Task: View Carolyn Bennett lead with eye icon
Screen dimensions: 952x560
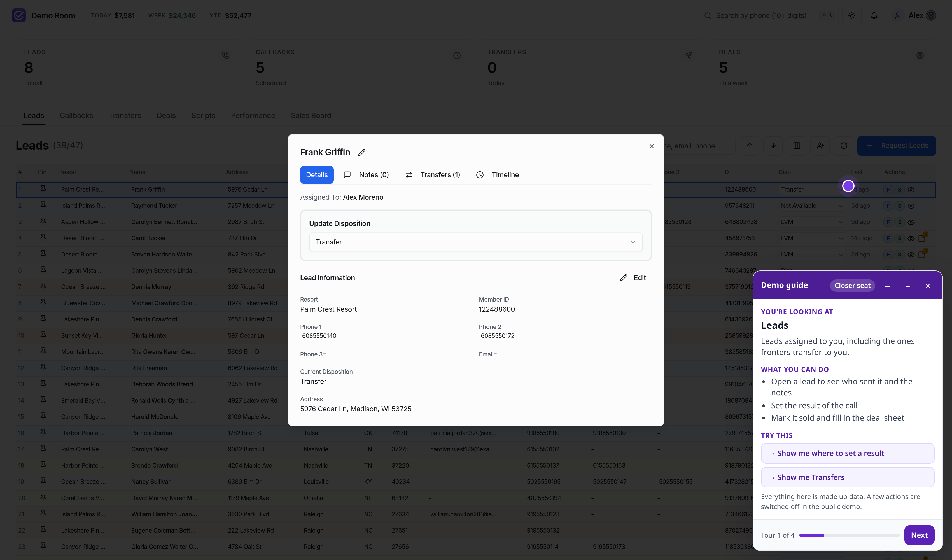Action: [911, 222]
